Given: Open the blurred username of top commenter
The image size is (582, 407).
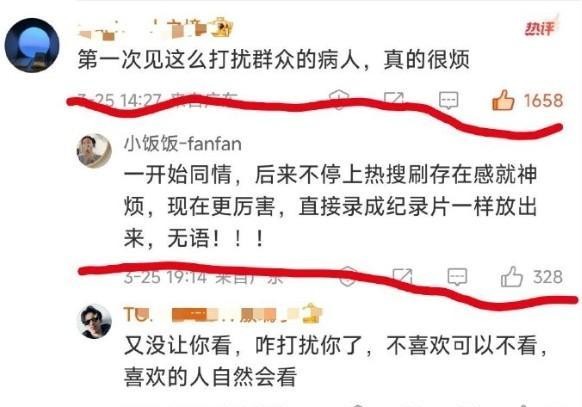Looking at the screenshot, I should 156,29.
